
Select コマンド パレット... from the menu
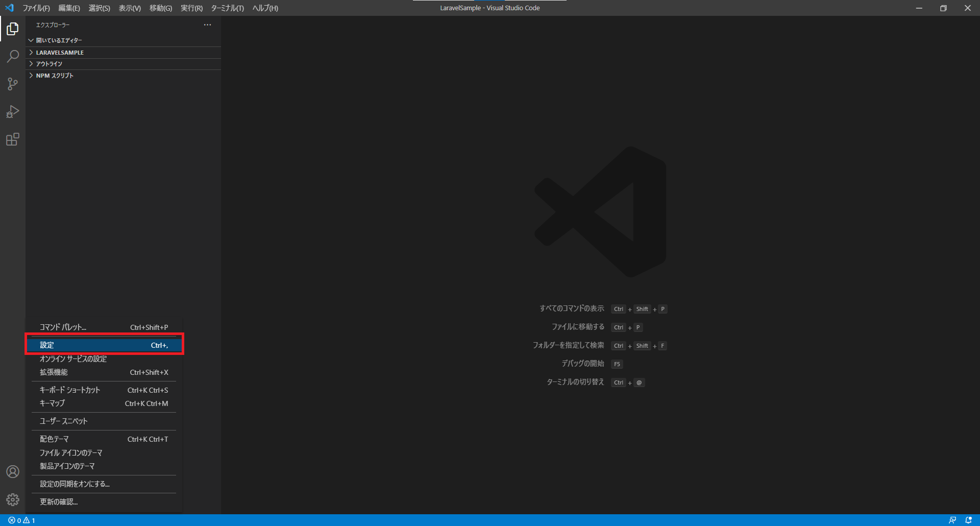tap(104, 327)
